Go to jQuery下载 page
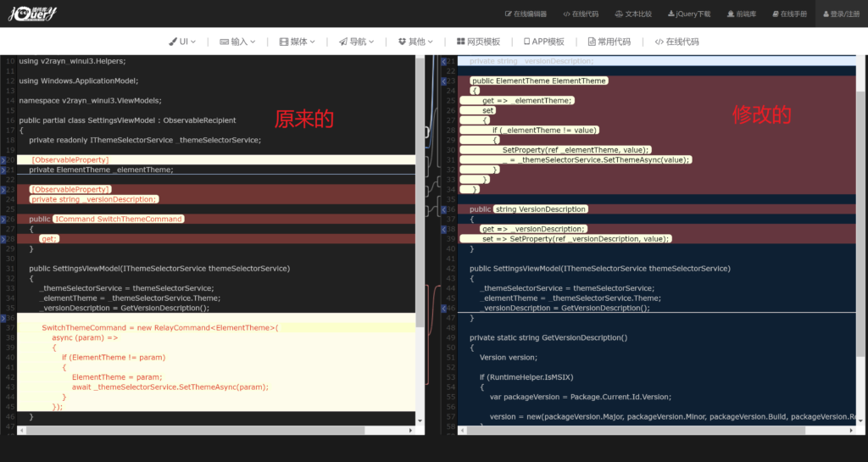The image size is (868, 462). (x=689, y=14)
